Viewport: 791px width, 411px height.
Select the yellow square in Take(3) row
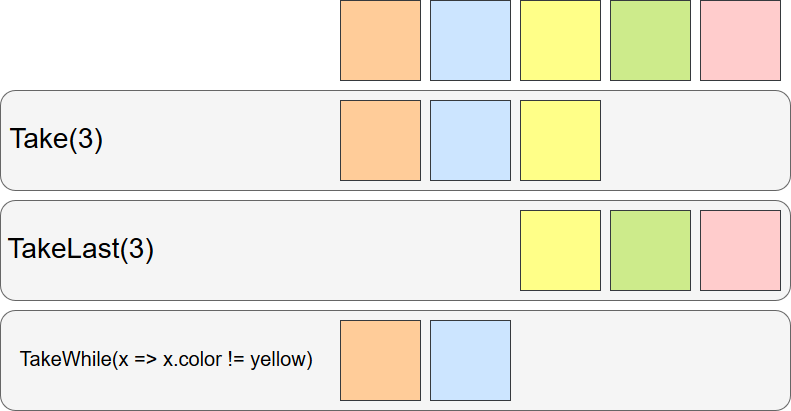point(560,140)
